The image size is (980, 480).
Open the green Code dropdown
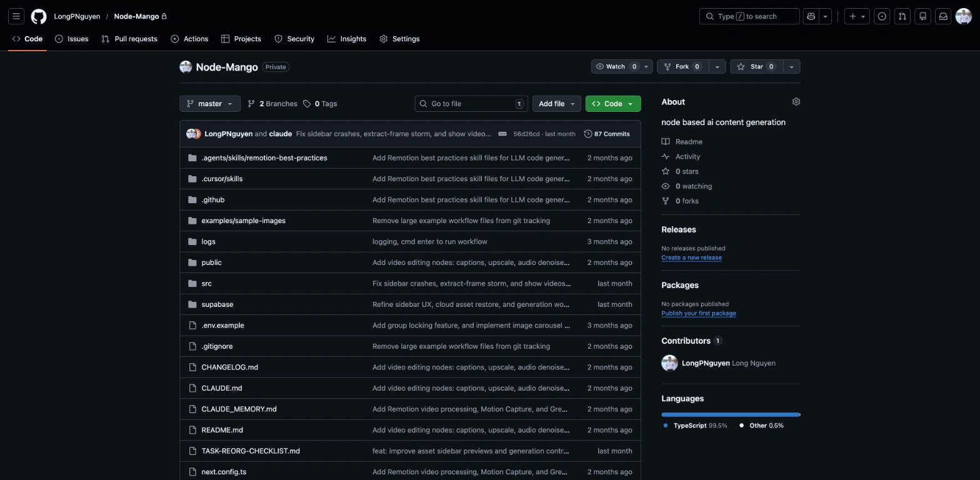click(x=612, y=104)
